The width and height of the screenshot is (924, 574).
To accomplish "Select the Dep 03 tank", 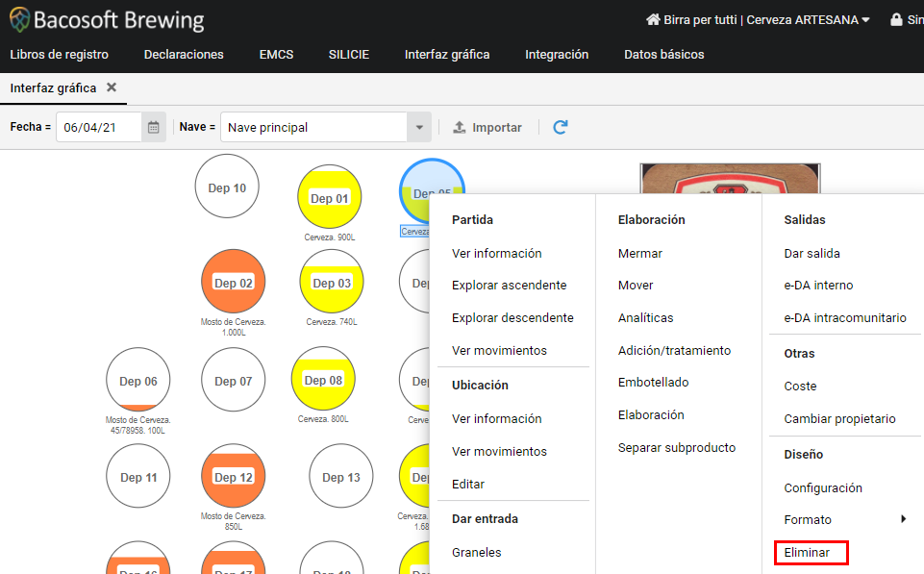I will (x=332, y=281).
